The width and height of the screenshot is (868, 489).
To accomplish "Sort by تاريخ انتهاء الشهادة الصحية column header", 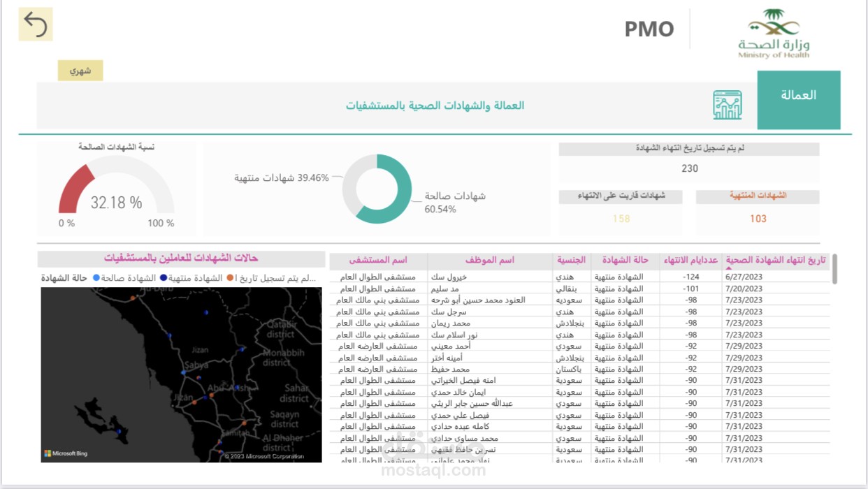I will [776, 260].
